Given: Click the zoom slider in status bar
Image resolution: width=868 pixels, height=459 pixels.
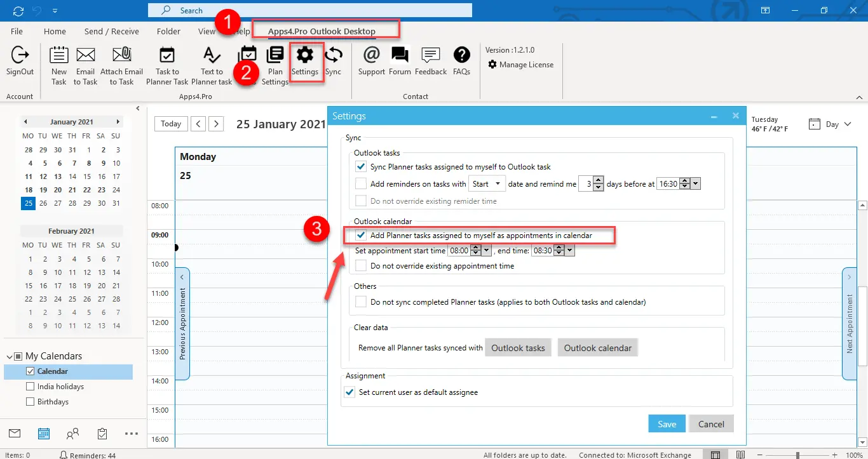Looking at the screenshot, I should tap(797, 455).
